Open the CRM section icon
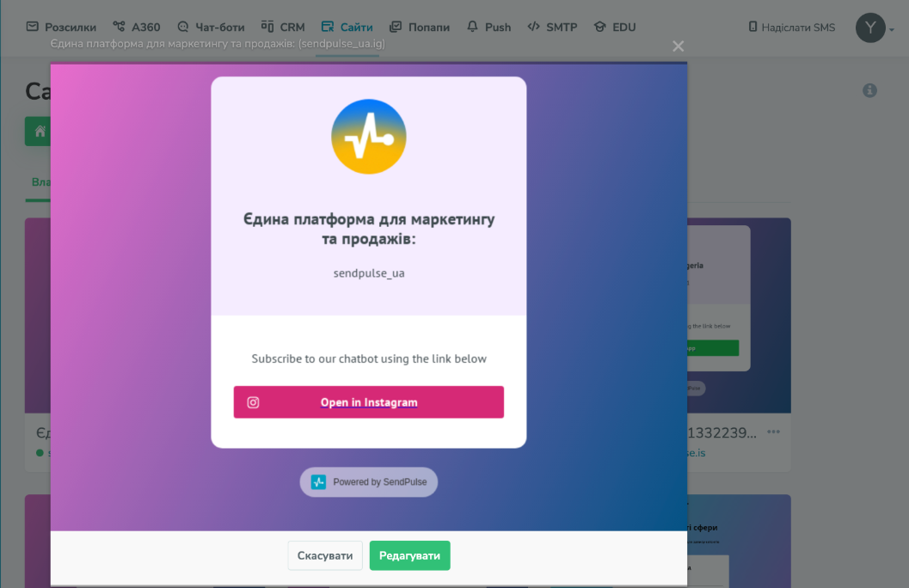This screenshot has width=909, height=588. click(268, 27)
